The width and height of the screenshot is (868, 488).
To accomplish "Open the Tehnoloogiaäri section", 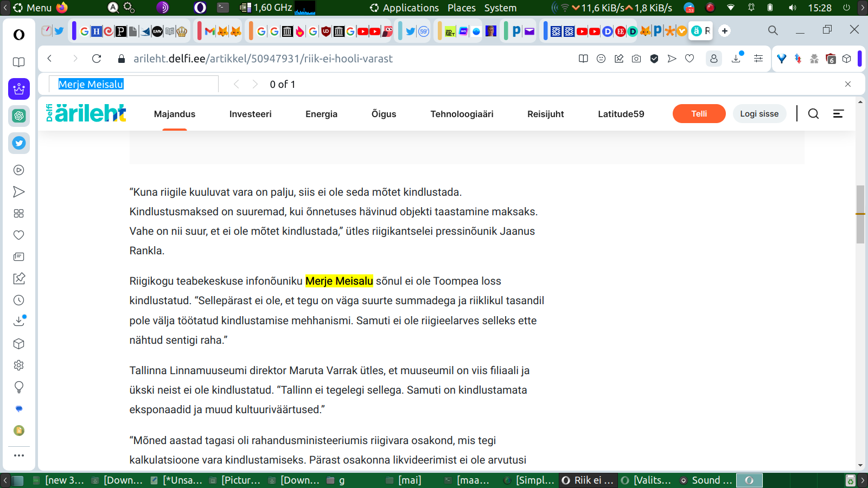I will click(x=462, y=114).
